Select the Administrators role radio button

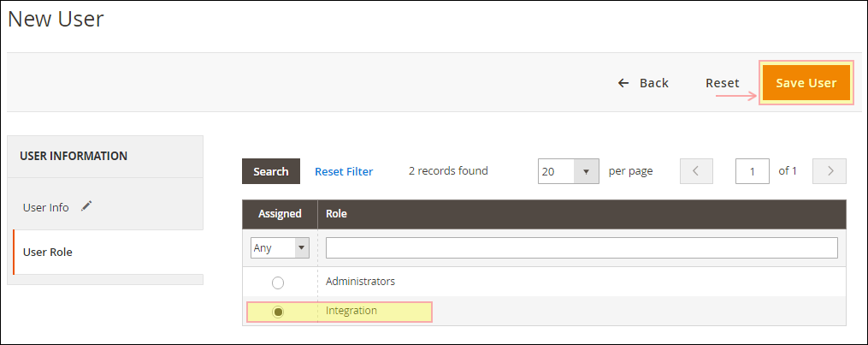pyautogui.click(x=278, y=283)
